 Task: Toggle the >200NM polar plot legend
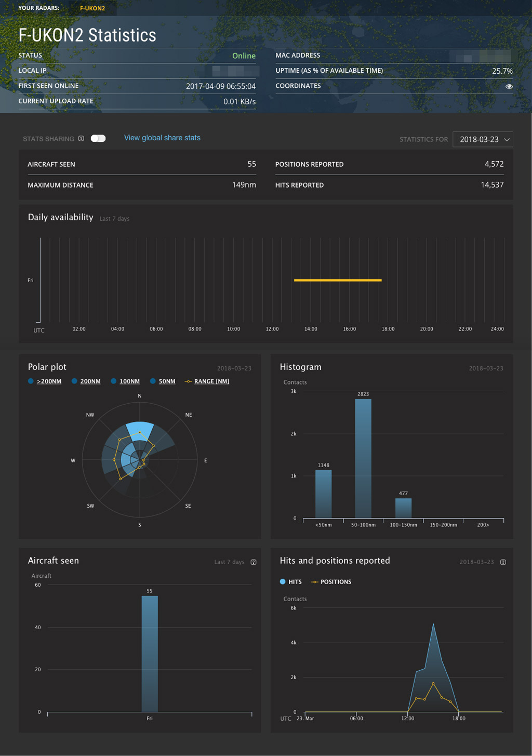pyautogui.click(x=45, y=381)
